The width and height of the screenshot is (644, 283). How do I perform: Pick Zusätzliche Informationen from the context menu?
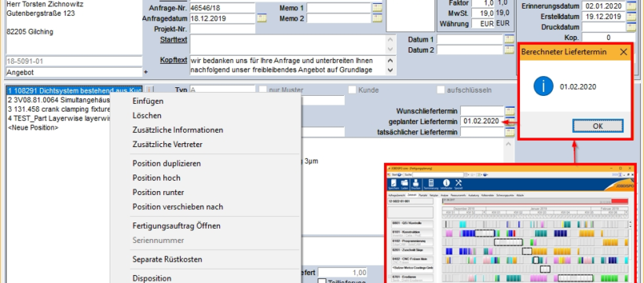(177, 130)
